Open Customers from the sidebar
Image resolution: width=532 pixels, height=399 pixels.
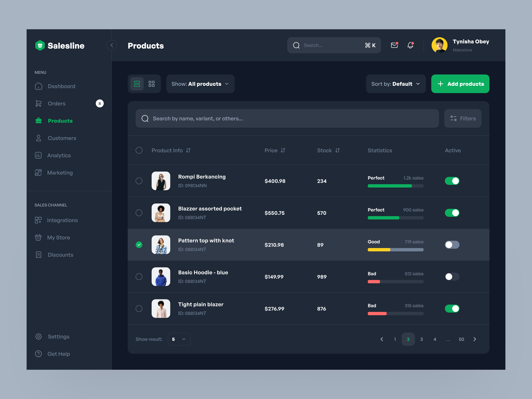62,138
